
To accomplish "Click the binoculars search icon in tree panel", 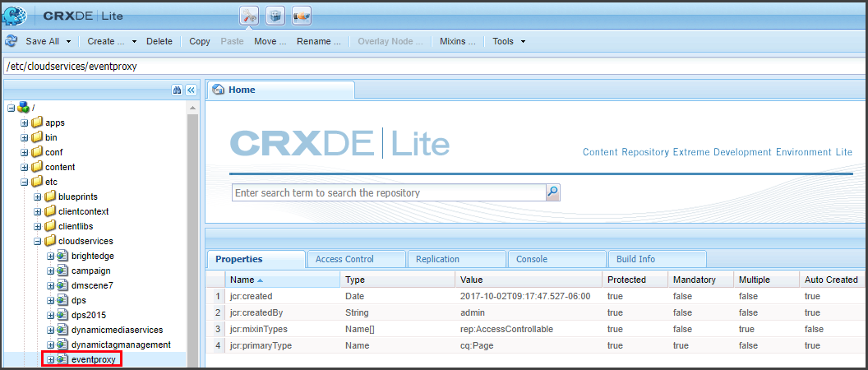I will click(178, 90).
